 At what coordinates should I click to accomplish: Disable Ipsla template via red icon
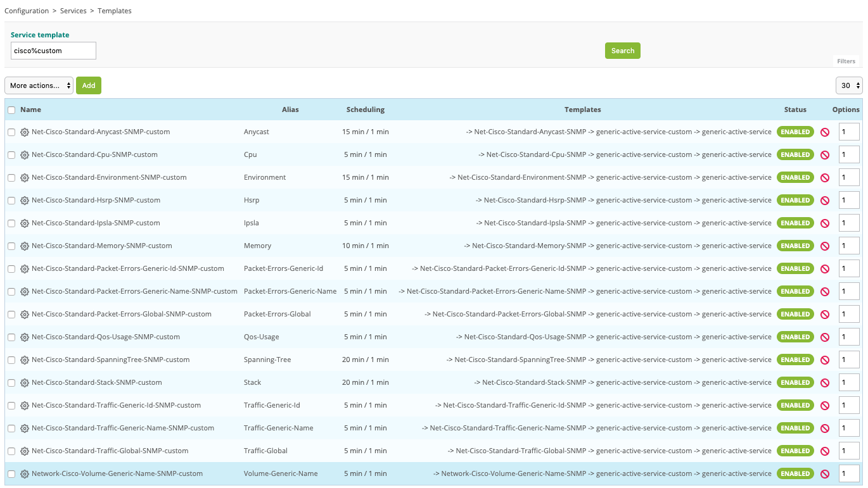click(x=825, y=223)
